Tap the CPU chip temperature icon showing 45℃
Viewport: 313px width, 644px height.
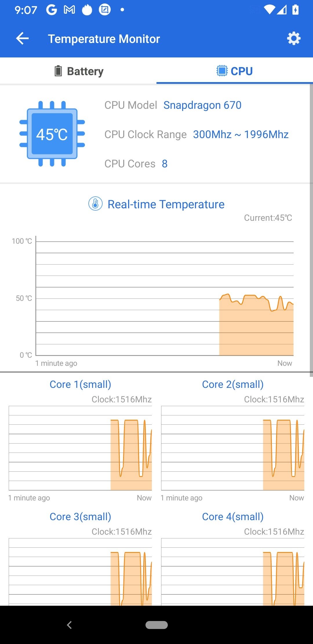(52, 134)
